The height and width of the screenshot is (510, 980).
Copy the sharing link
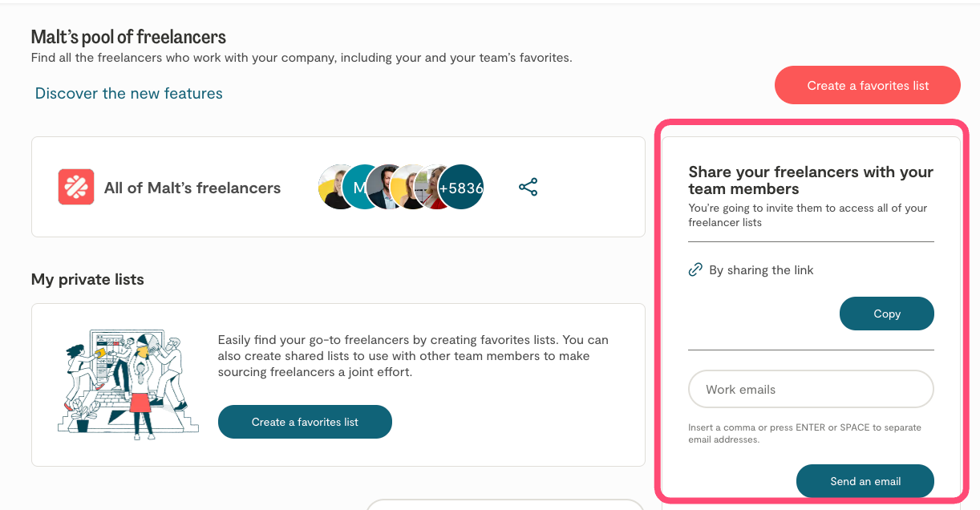[x=886, y=314]
